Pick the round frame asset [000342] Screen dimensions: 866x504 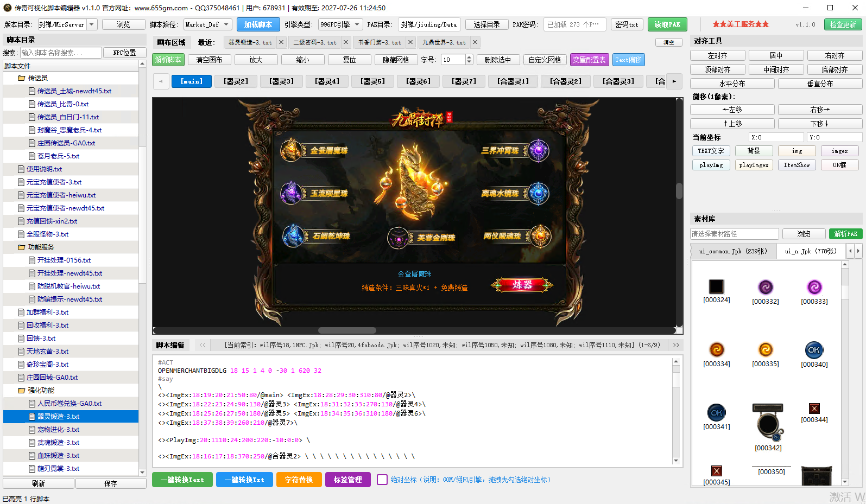coord(768,422)
